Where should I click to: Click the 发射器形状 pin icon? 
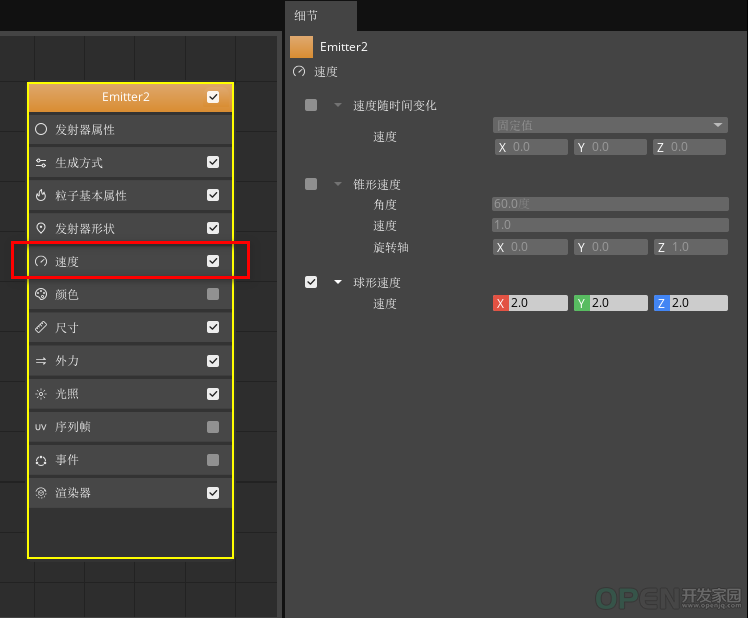pos(41,228)
